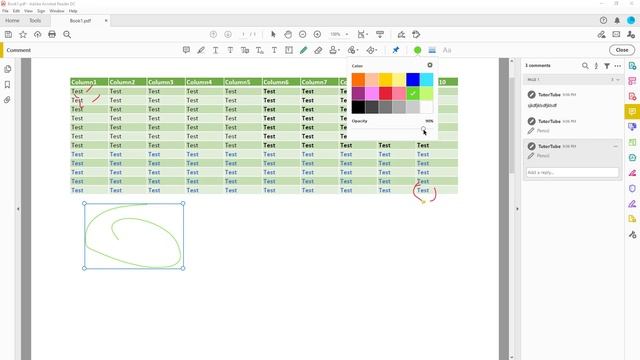Pick the add text comment tool

pos(274,50)
